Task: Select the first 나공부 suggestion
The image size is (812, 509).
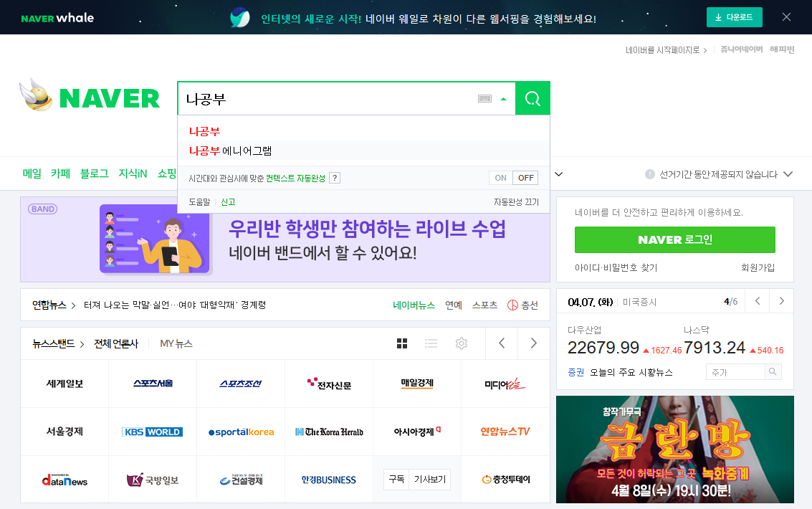Action: click(x=204, y=131)
